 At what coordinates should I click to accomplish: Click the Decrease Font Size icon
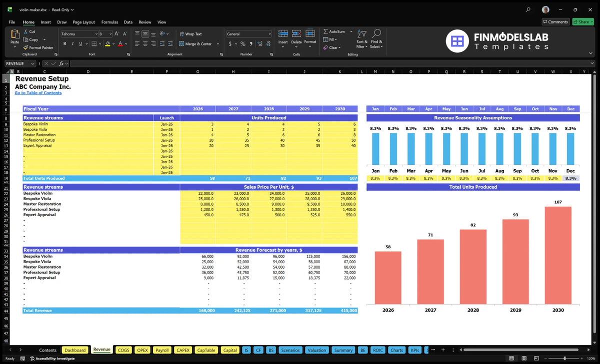(x=125, y=34)
